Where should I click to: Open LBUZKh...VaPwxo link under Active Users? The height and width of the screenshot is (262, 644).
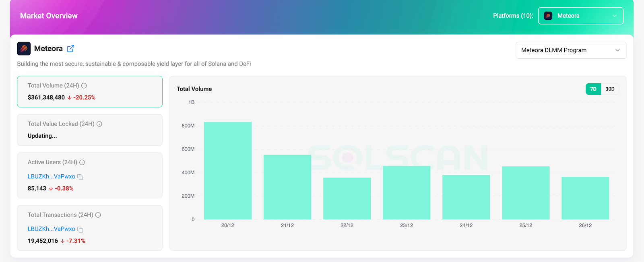(x=52, y=176)
